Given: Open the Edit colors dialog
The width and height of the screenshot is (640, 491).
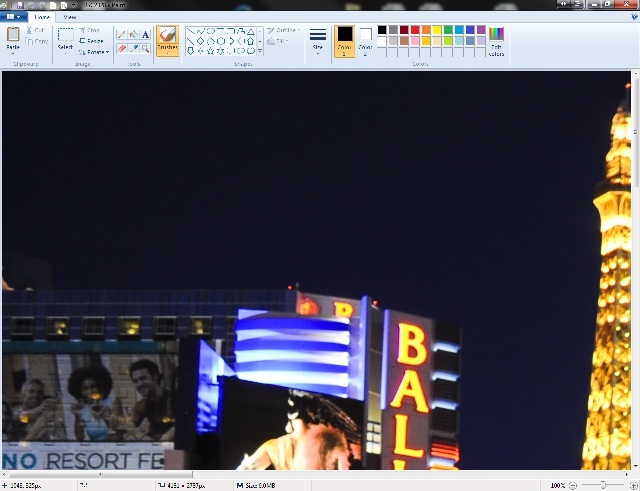Looking at the screenshot, I should (496, 42).
